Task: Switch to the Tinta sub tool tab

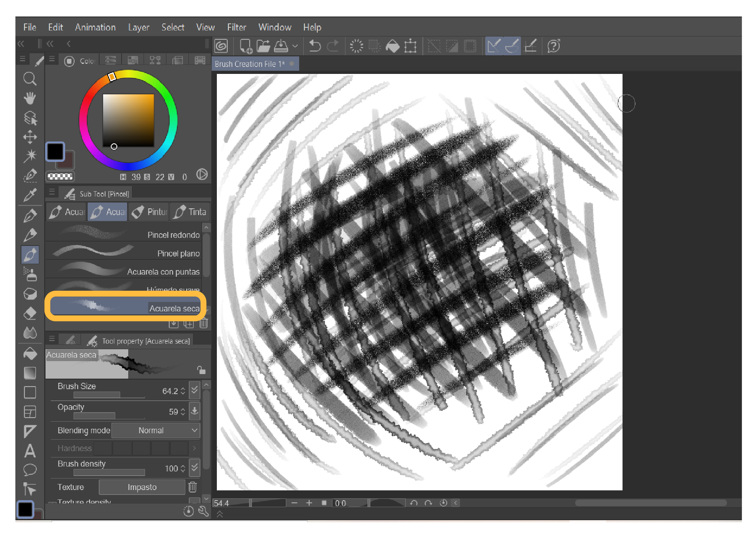Action: point(190,212)
